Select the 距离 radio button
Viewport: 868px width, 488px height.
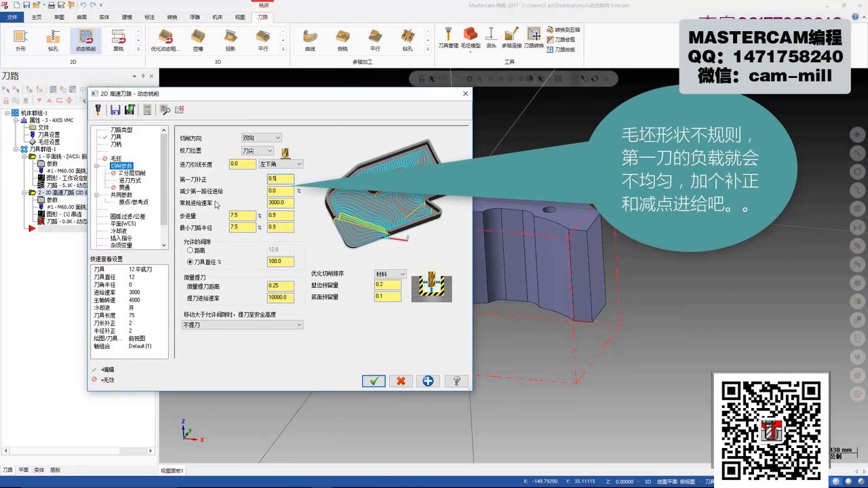191,250
